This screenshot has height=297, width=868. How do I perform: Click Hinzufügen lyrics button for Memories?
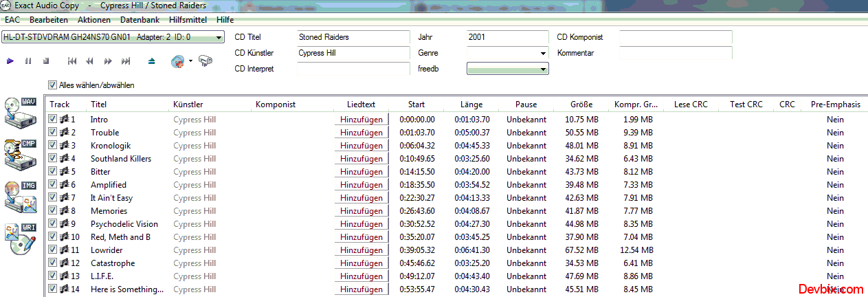(361, 211)
